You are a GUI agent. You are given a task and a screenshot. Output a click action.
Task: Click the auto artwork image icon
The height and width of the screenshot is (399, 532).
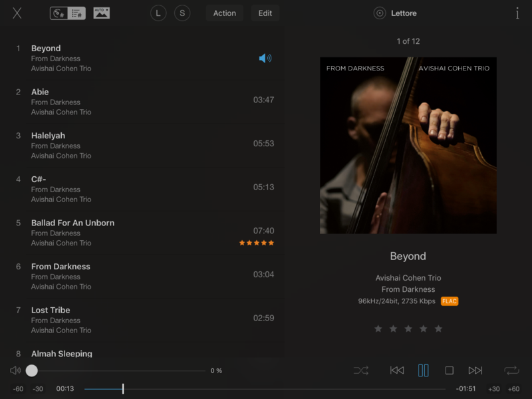pos(101,13)
